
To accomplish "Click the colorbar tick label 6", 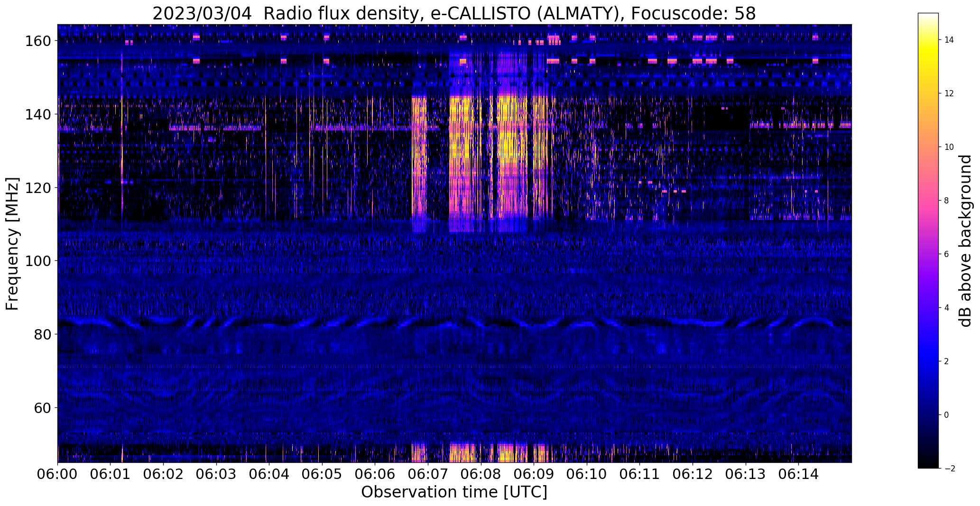I will 947,254.
